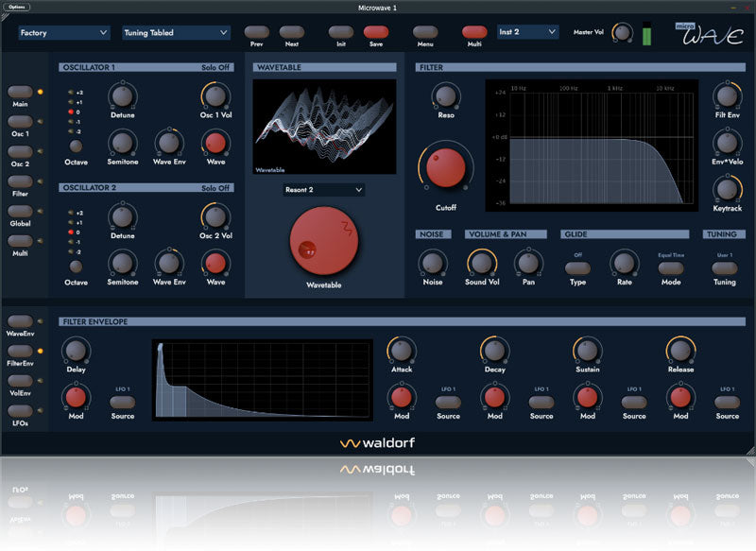Toggle Glide Mode Equal Time button
The image size is (756, 551).
tap(671, 267)
